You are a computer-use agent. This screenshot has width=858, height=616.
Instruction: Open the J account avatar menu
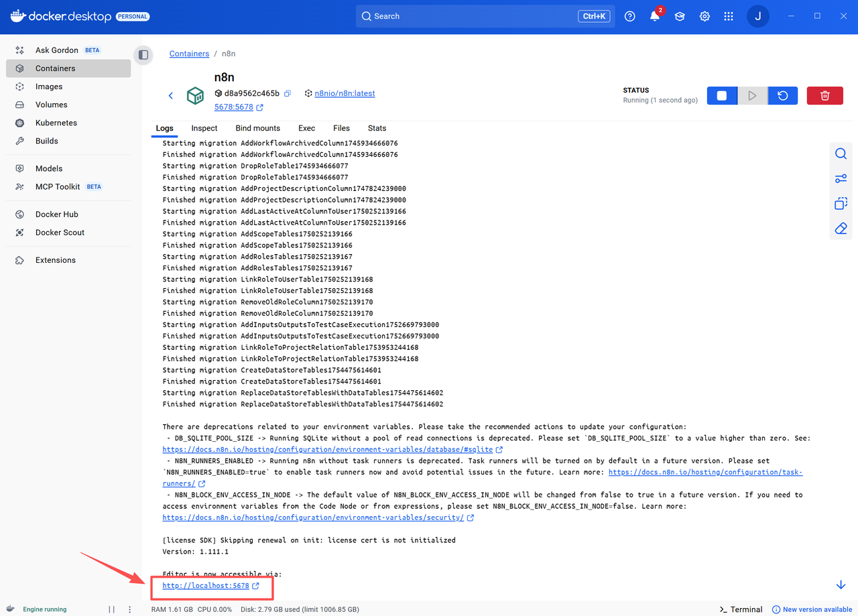click(x=758, y=17)
